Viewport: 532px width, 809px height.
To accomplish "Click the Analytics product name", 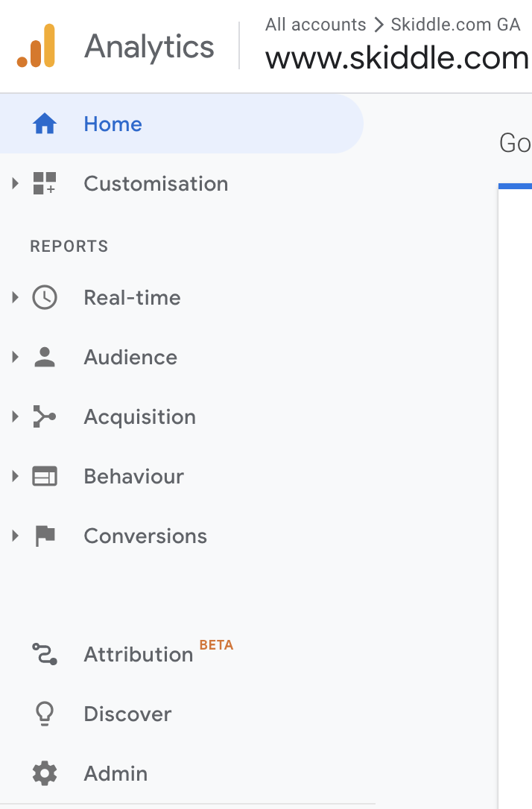I will point(149,46).
